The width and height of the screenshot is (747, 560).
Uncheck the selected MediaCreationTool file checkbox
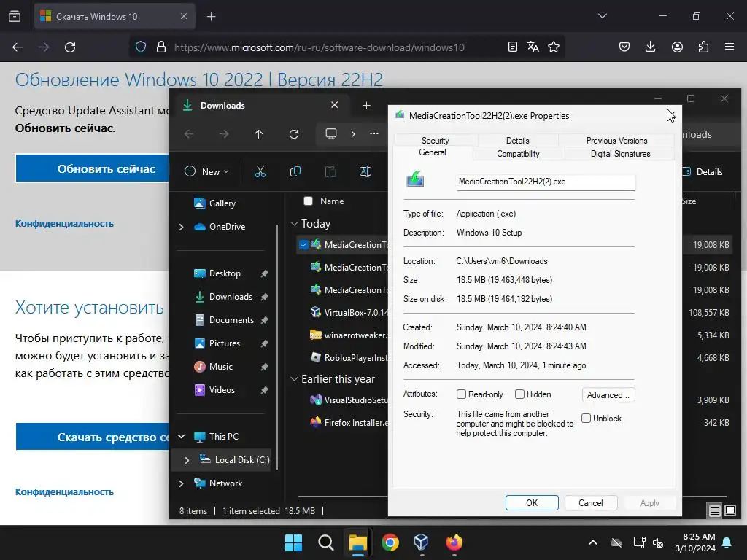click(x=303, y=245)
